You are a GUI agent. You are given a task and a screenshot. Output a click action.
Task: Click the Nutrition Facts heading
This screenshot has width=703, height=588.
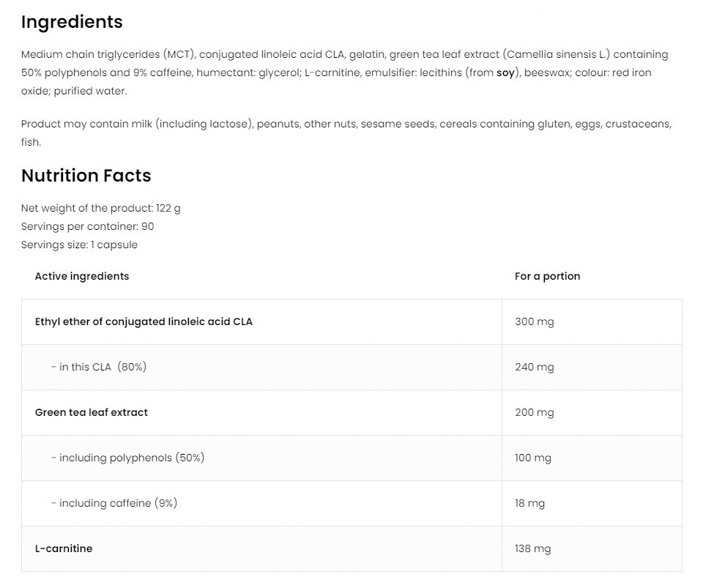click(86, 176)
